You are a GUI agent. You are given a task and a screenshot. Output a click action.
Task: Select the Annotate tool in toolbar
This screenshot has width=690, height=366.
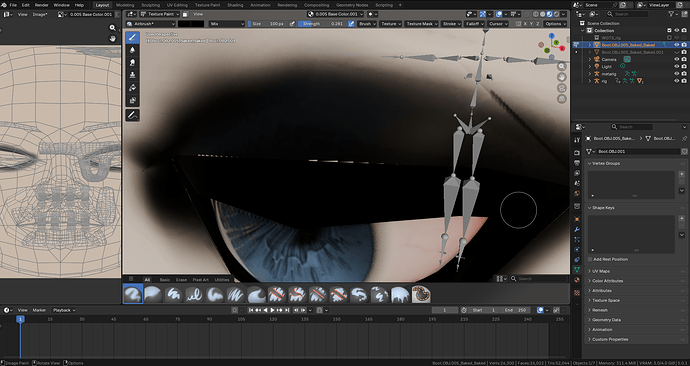(x=132, y=115)
